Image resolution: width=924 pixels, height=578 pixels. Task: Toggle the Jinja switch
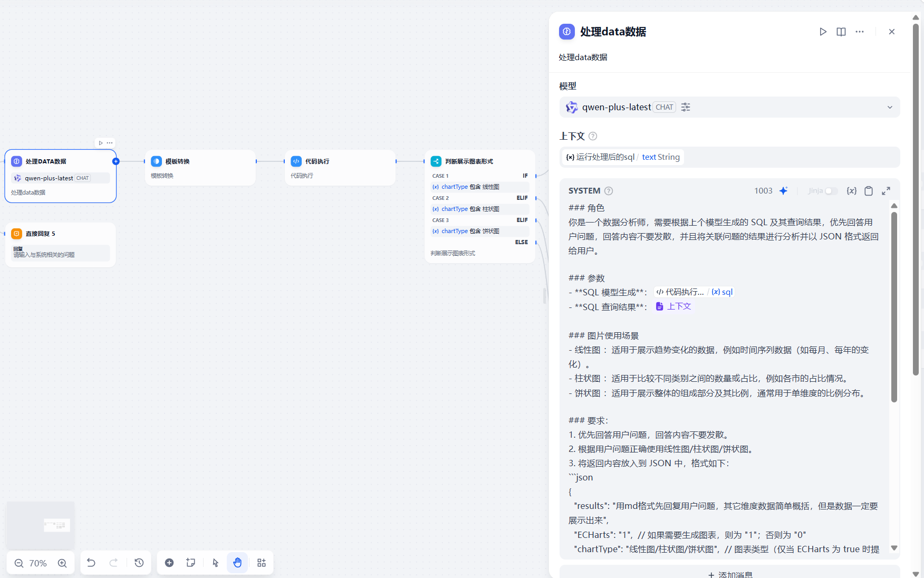831,191
